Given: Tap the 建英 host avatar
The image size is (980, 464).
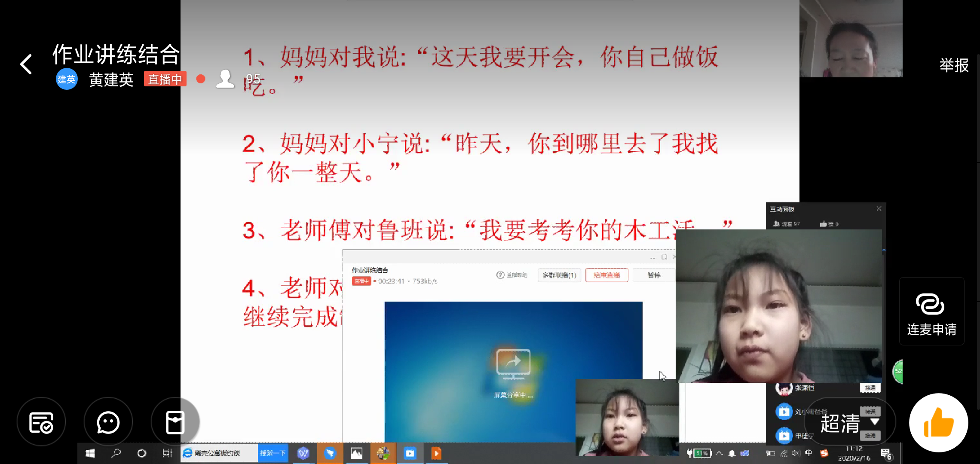Looking at the screenshot, I should click(67, 79).
